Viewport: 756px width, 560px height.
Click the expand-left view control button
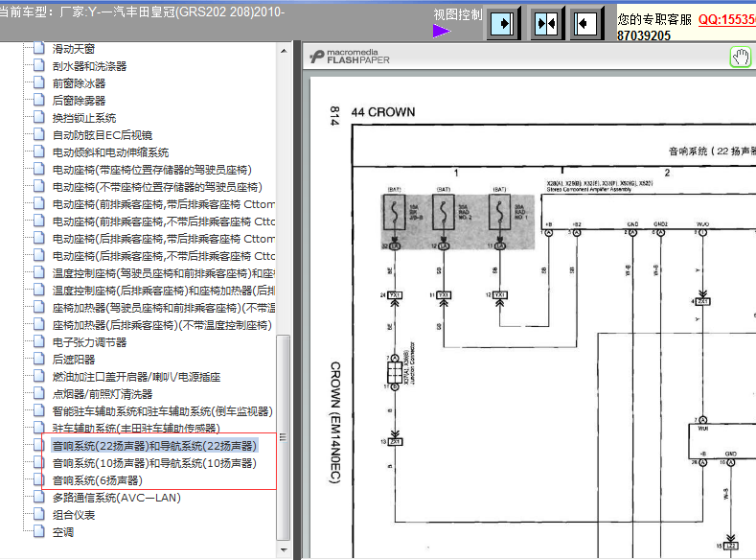point(584,23)
